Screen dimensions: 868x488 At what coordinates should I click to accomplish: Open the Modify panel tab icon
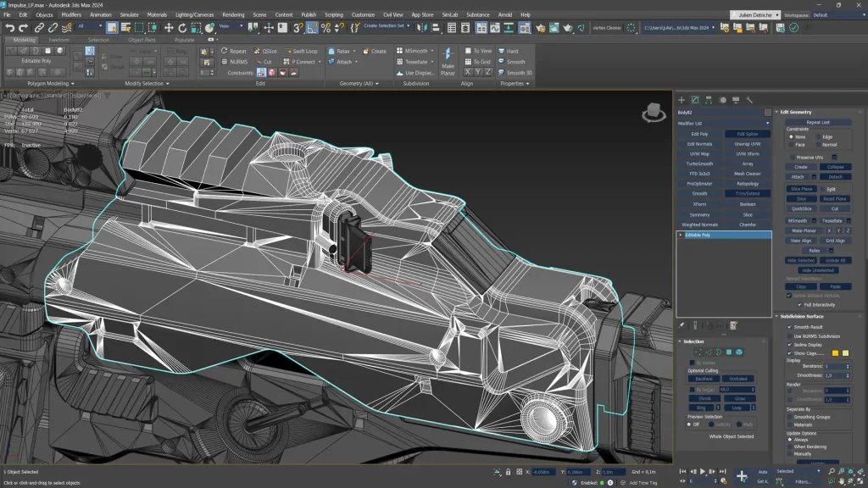695,100
